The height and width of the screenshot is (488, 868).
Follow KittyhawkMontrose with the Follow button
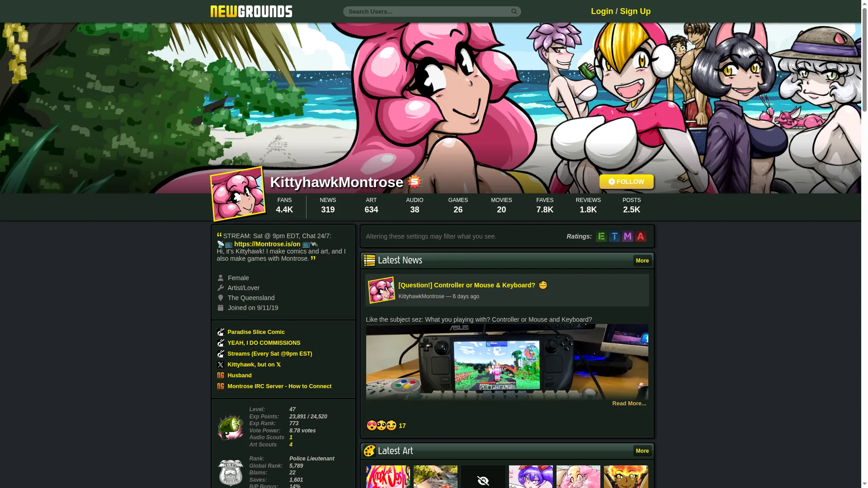click(x=626, y=182)
